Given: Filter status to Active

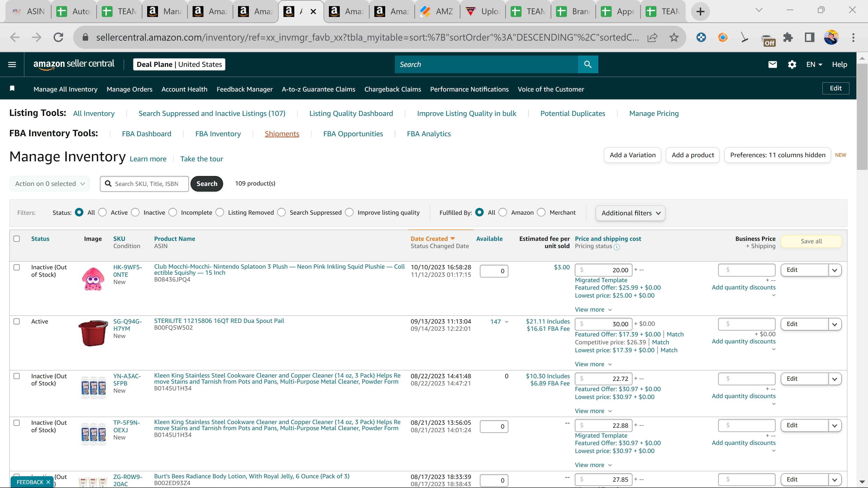Looking at the screenshot, I should point(102,212).
